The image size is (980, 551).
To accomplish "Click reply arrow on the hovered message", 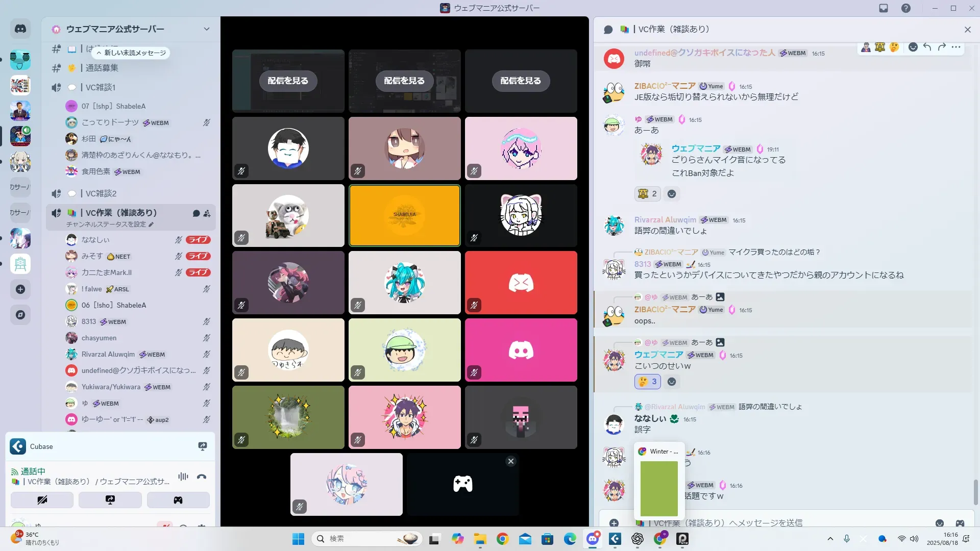I will (x=927, y=47).
